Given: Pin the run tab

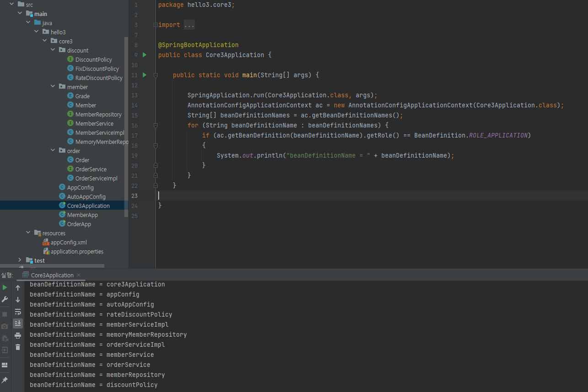Looking at the screenshot, I should click(5, 380).
